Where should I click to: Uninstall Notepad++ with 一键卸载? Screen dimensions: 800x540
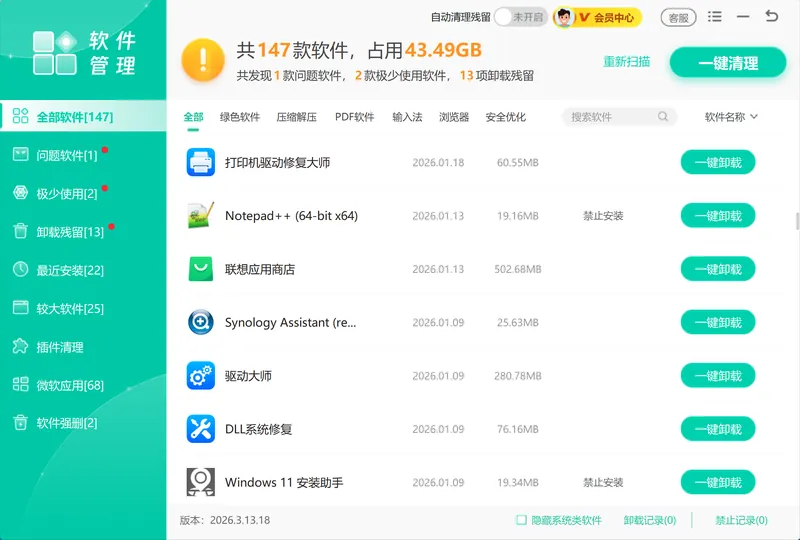tap(718, 215)
